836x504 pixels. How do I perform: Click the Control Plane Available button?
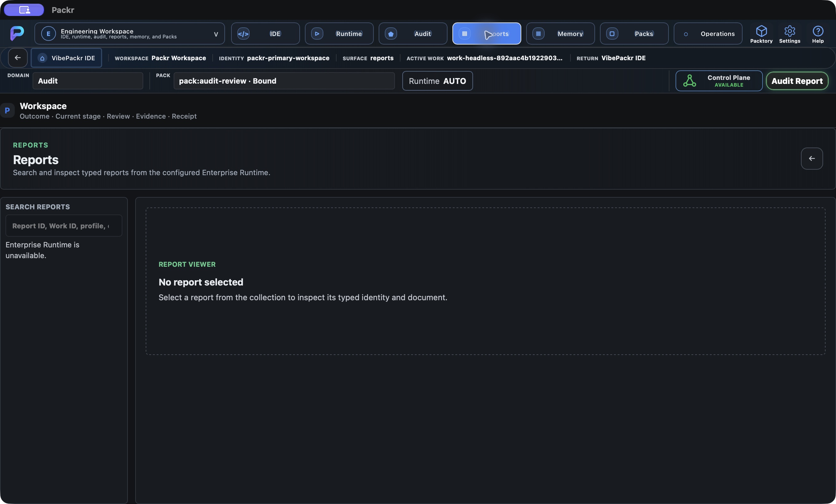click(x=719, y=81)
